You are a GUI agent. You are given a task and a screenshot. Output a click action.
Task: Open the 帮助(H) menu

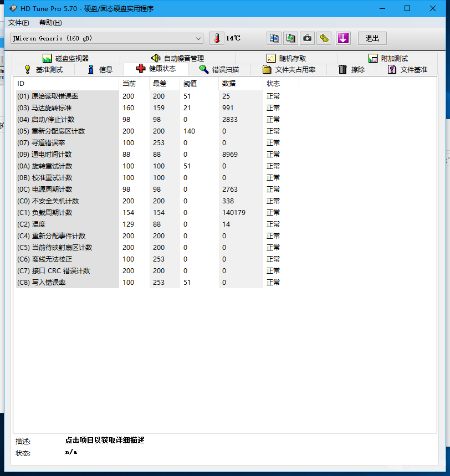coord(50,23)
